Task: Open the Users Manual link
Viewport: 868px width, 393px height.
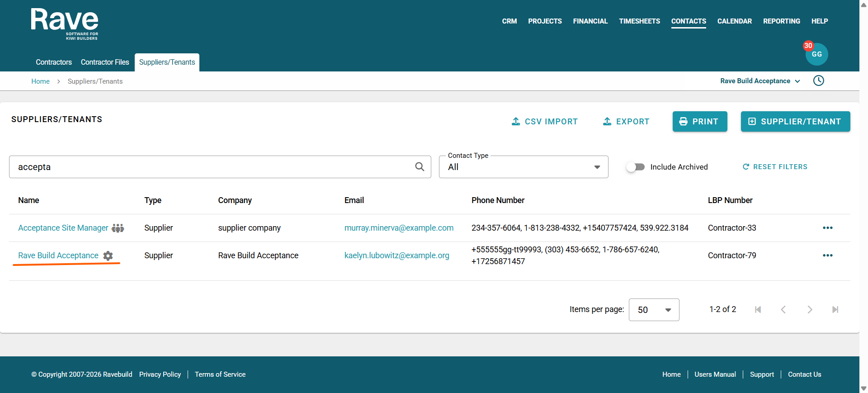Action: pos(715,374)
